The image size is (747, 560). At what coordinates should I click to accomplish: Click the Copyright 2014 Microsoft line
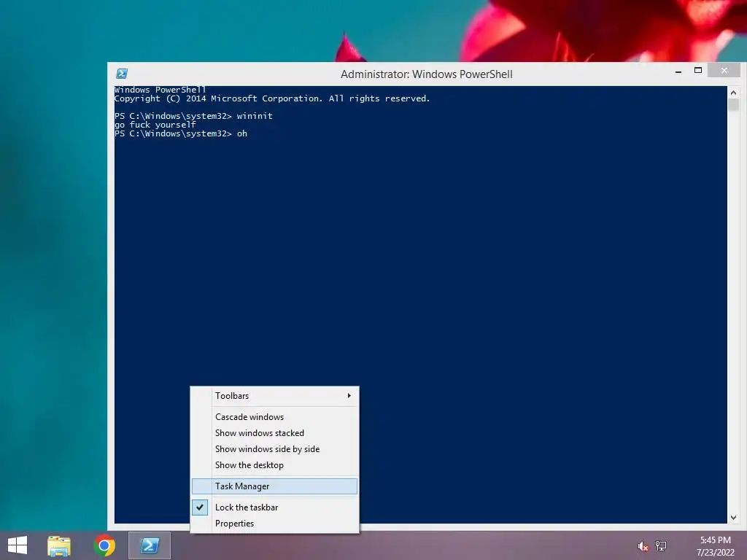(271, 98)
